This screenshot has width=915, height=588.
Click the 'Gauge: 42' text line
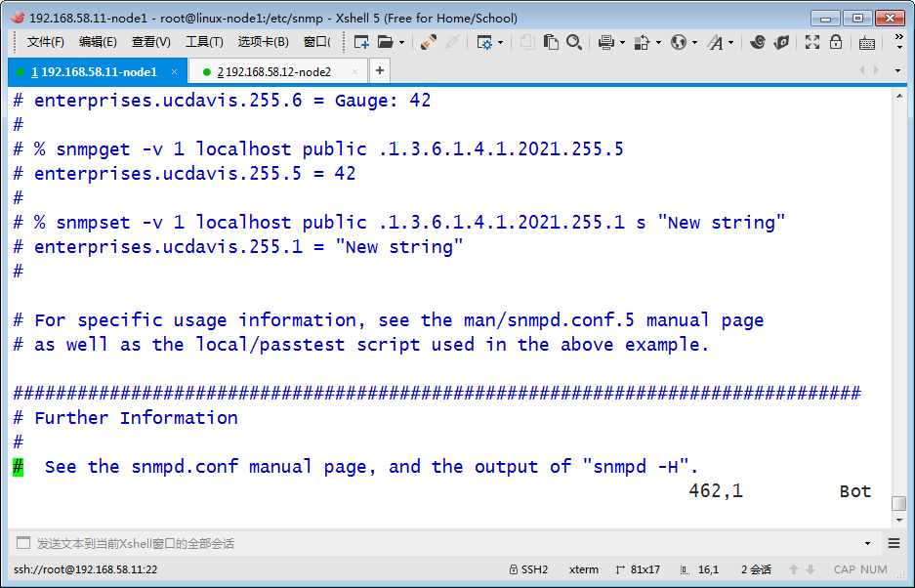point(383,101)
